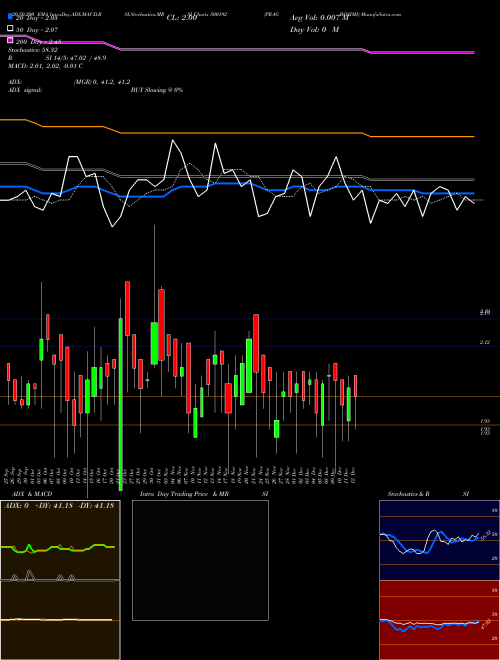This screenshot has width=500, height=660.
Task: Click the 'MACD: 2.01, 2.02, -0.01 C' line
Action: [45, 66]
